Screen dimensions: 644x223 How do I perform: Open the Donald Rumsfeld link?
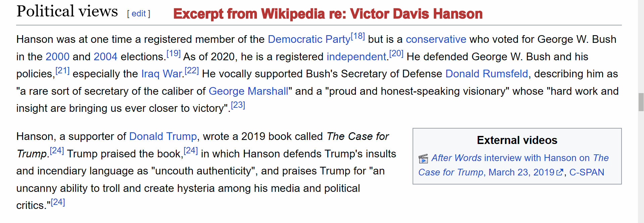(x=486, y=74)
